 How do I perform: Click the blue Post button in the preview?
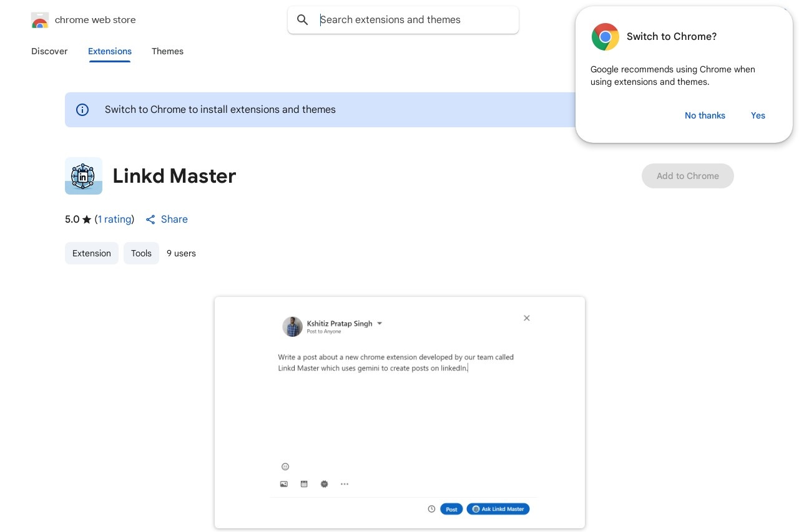451,509
